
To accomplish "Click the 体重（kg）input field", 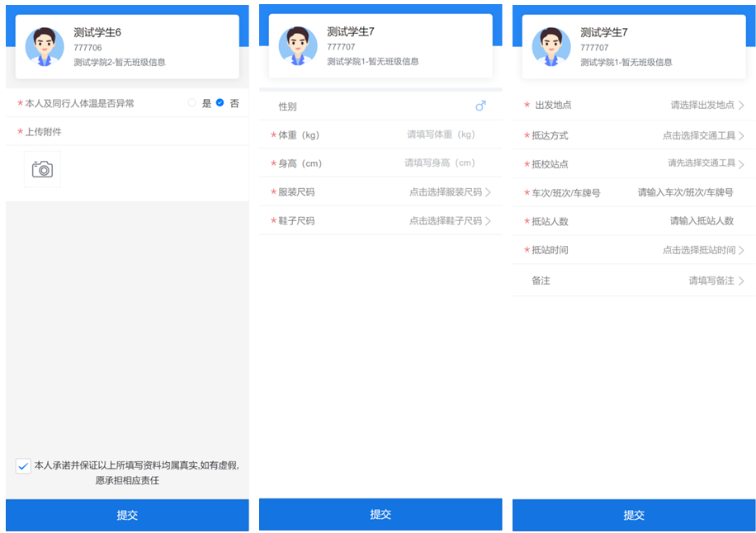I will coord(441,134).
